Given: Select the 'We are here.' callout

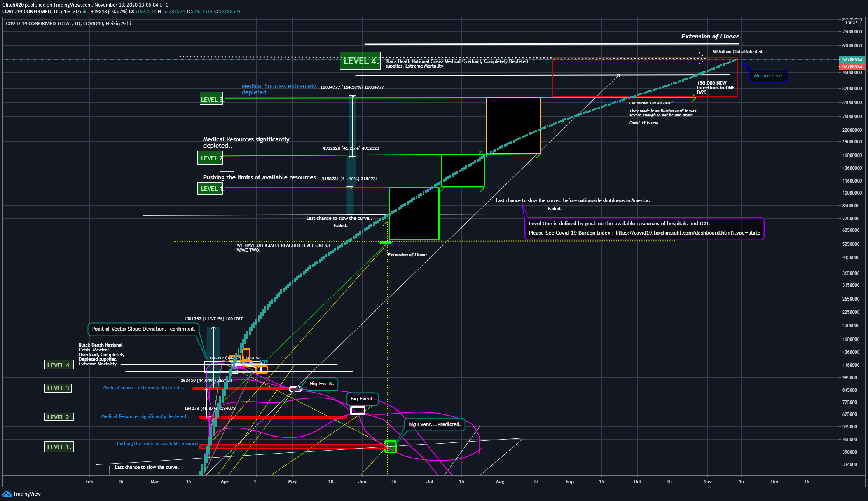Looking at the screenshot, I should [768, 76].
